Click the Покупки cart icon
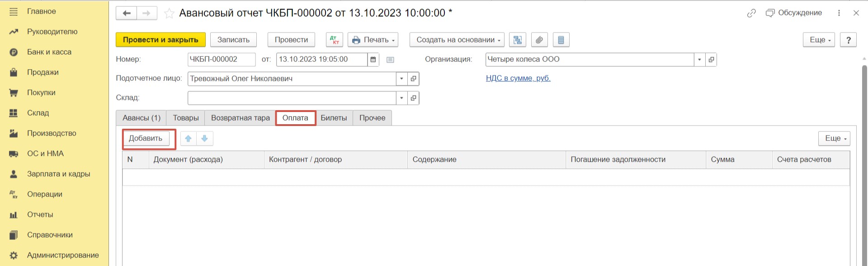868x266 pixels. (14, 93)
